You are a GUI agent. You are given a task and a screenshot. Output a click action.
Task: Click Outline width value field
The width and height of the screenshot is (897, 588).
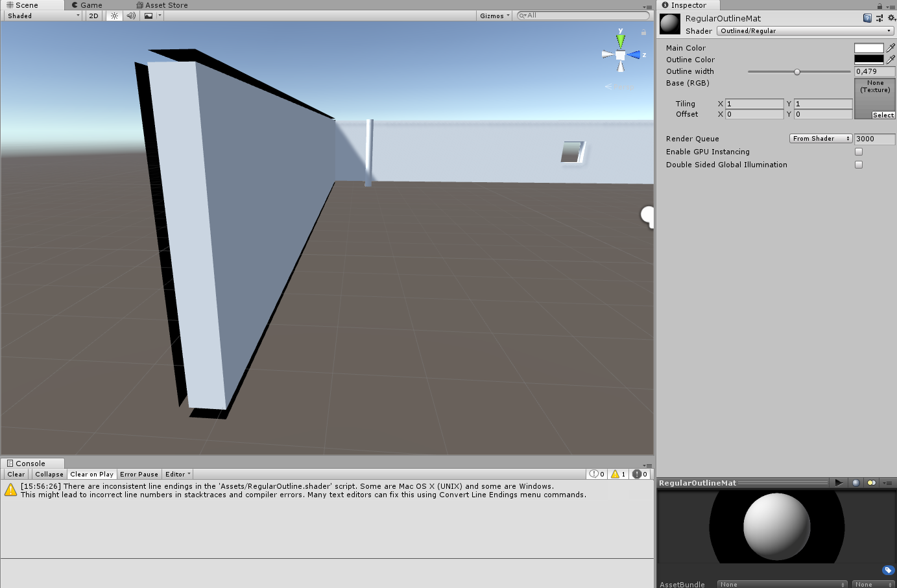[x=874, y=71]
